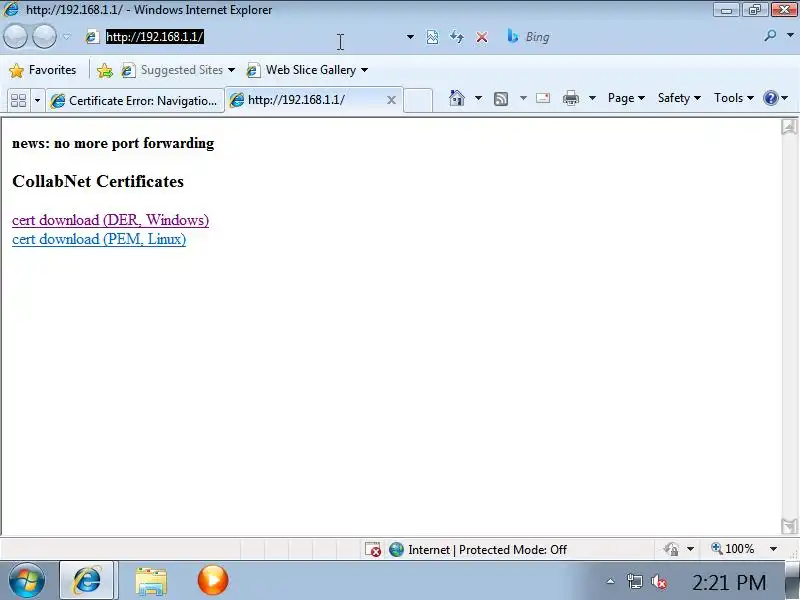The height and width of the screenshot is (600, 800).
Task: Click the address bar page icon
Action: (x=92, y=37)
